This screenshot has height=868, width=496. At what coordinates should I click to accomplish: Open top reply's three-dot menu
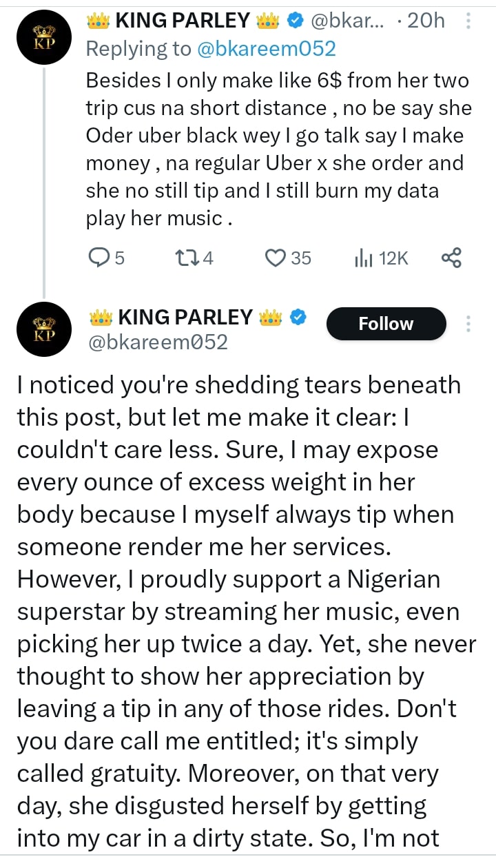[469, 21]
